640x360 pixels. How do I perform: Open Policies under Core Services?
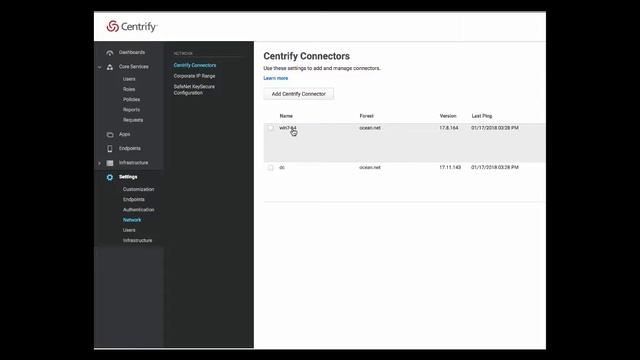coord(131,99)
